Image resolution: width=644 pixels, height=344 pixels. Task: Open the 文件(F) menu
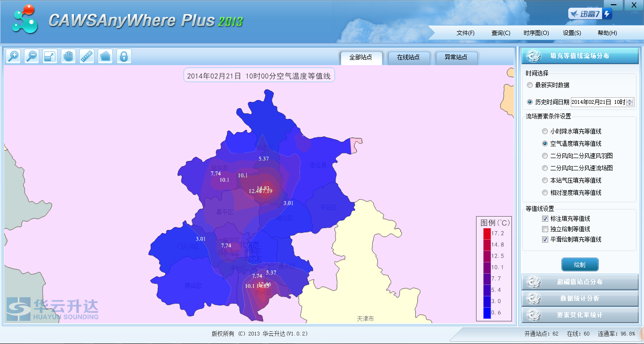(x=465, y=33)
